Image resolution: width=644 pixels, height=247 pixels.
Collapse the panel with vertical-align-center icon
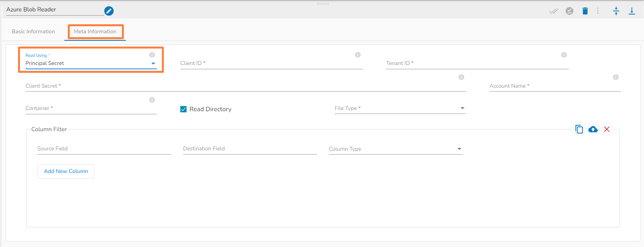(616, 11)
